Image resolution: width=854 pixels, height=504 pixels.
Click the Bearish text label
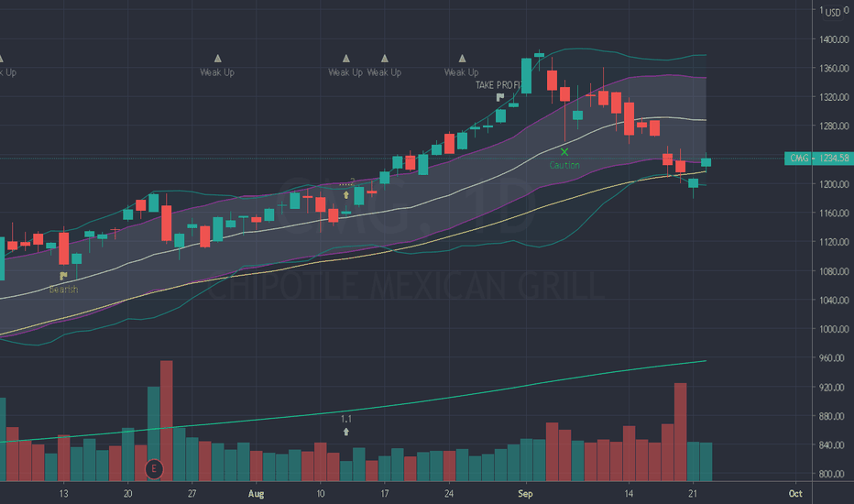coord(63,290)
